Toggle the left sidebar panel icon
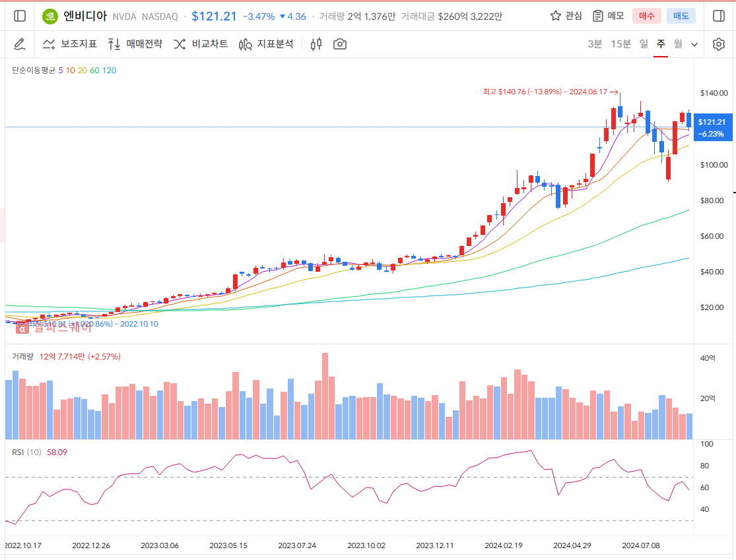 point(20,16)
